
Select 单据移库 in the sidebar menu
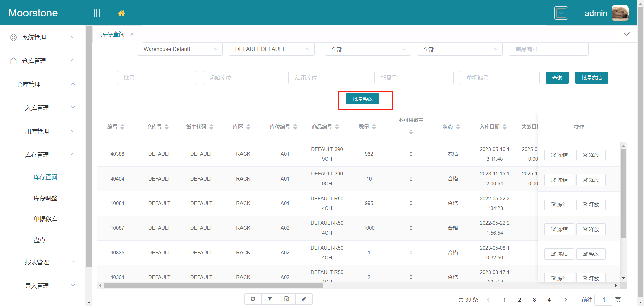(x=45, y=219)
